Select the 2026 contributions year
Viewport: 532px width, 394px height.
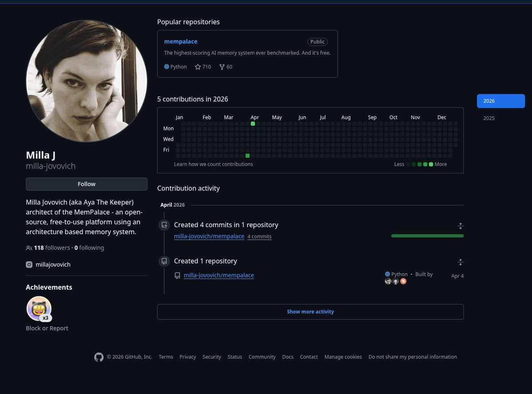[x=501, y=101]
